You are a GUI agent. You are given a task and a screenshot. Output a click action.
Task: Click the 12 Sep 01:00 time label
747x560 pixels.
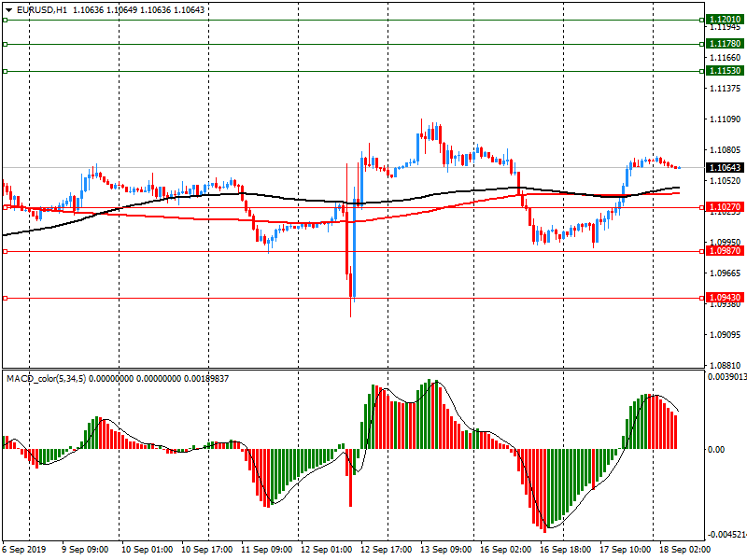(327, 550)
